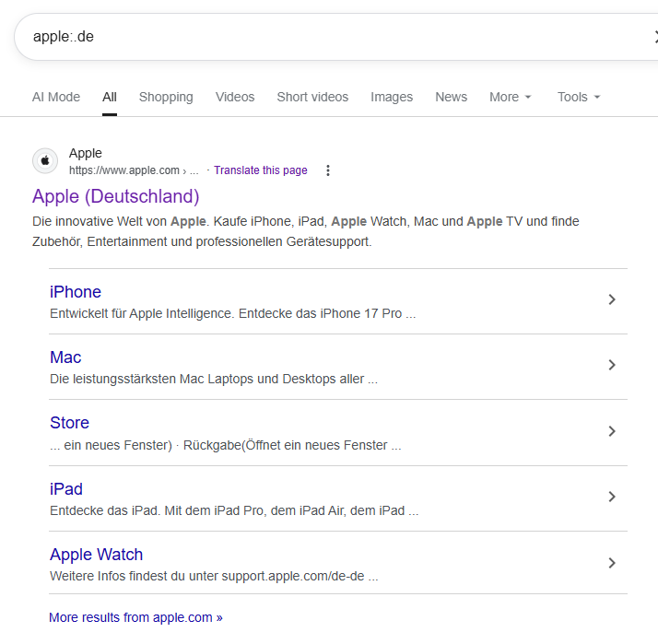Click 'Entwickelt für Apple Intelligence' description
Viewport: 658px width, 644px height.
[233, 314]
